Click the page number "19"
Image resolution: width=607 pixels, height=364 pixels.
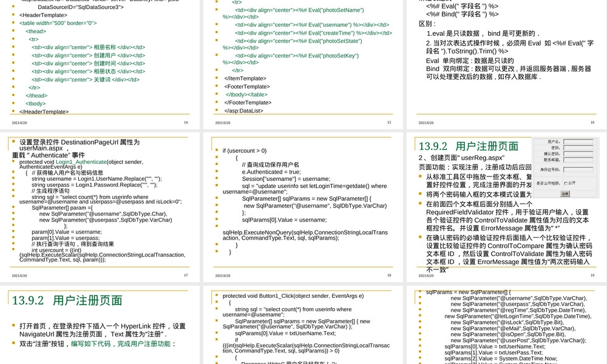(592, 275)
